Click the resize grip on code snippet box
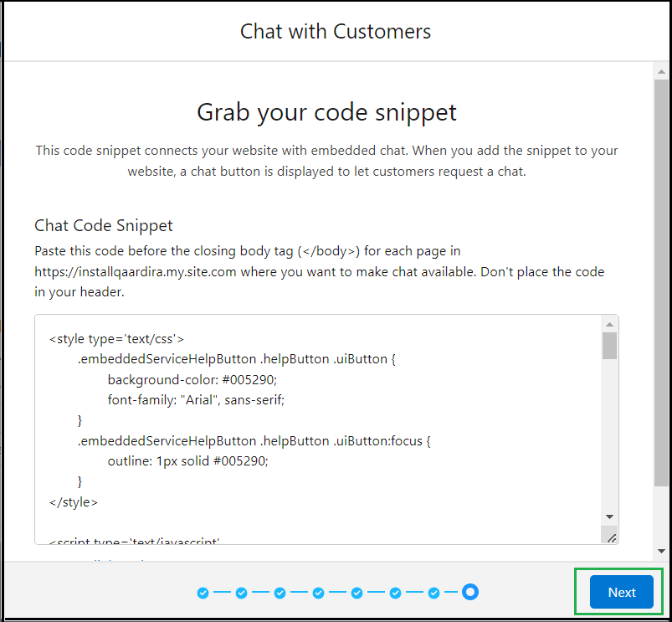672x622 pixels. coord(611,537)
